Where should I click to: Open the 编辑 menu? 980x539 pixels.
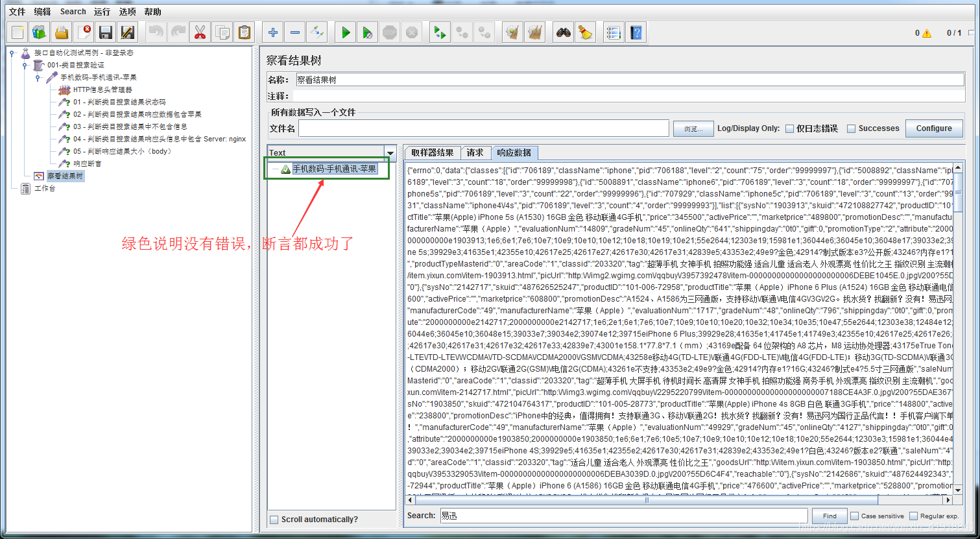(42, 12)
